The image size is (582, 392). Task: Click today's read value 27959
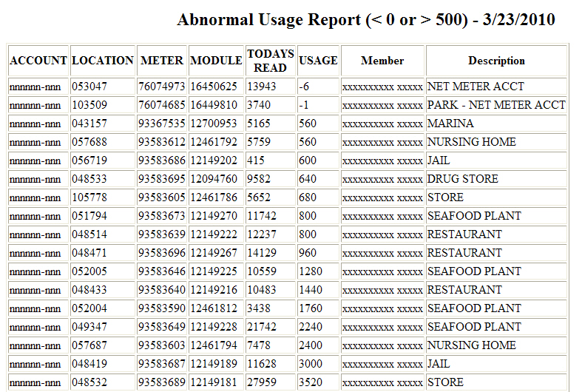coord(262,382)
